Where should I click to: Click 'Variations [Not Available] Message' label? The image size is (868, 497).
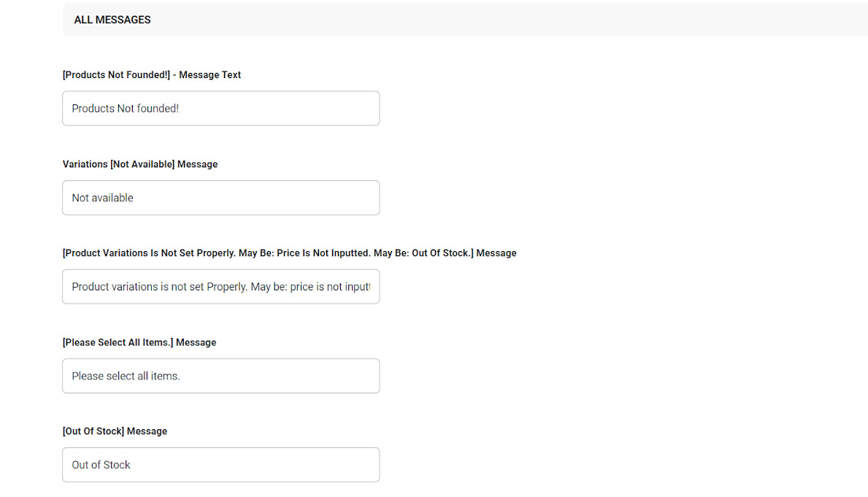[140, 164]
